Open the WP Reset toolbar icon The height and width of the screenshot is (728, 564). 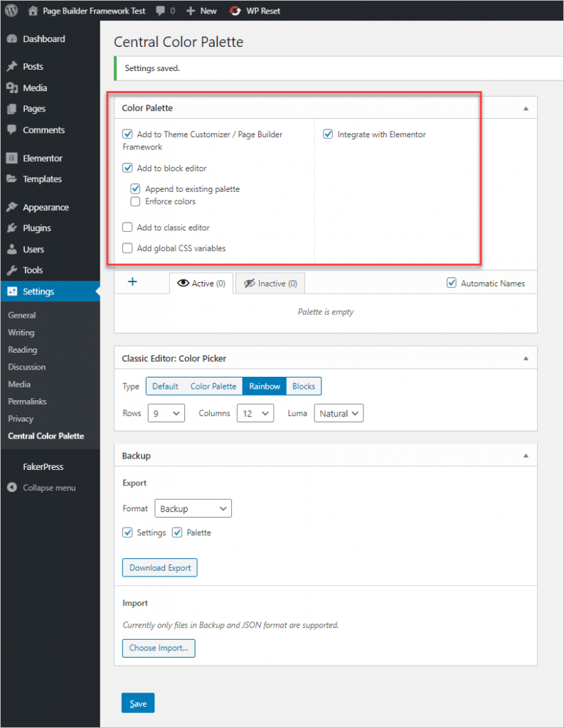(235, 11)
